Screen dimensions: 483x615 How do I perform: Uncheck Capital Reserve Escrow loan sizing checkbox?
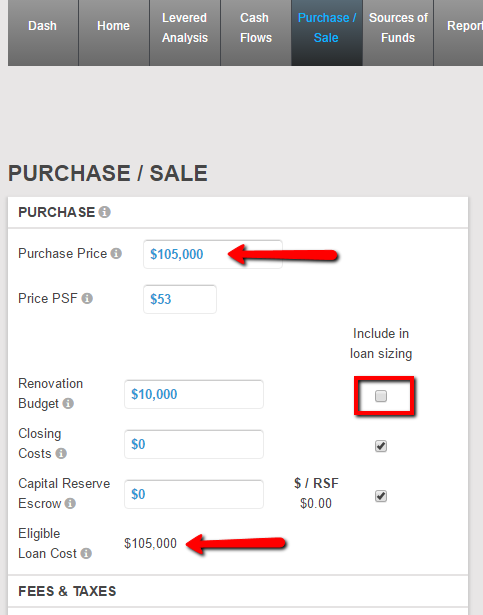click(x=381, y=496)
